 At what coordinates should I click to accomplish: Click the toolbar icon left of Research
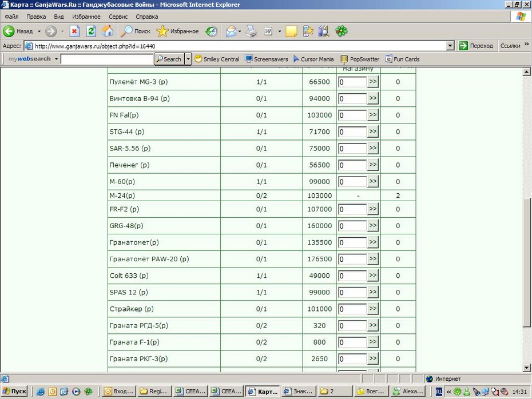(308, 31)
